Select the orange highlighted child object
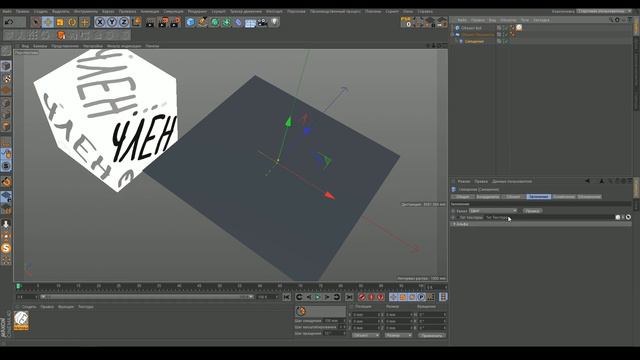Viewport: 640px width, 360px height. (x=474, y=41)
